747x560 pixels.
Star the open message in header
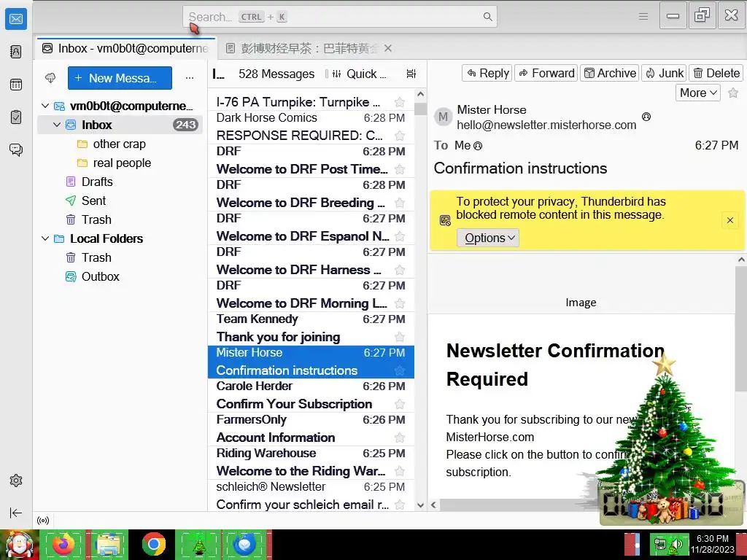733,93
